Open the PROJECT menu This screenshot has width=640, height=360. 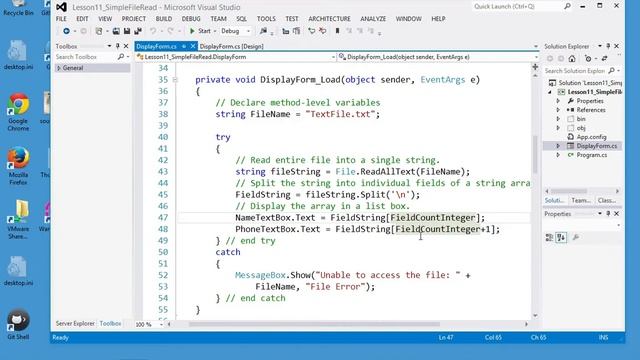coord(133,19)
